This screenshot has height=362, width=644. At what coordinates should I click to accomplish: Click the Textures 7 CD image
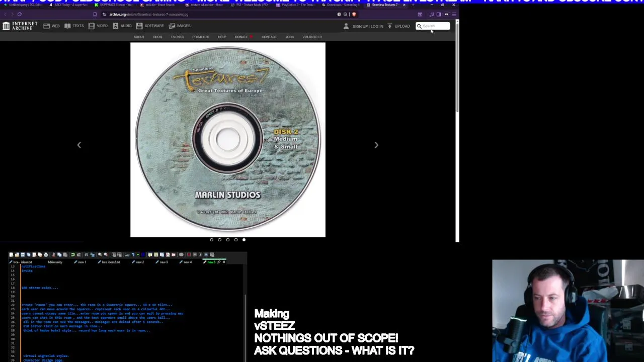[x=228, y=140]
